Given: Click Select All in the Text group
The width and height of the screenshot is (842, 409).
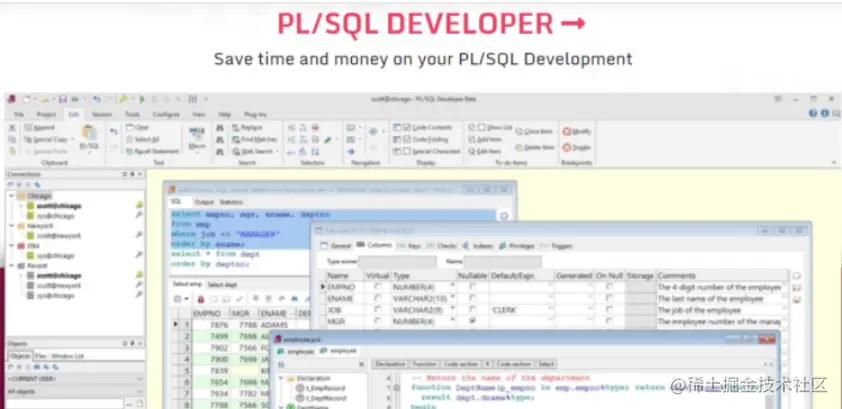Looking at the screenshot, I should pyautogui.click(x=142, y=140).
